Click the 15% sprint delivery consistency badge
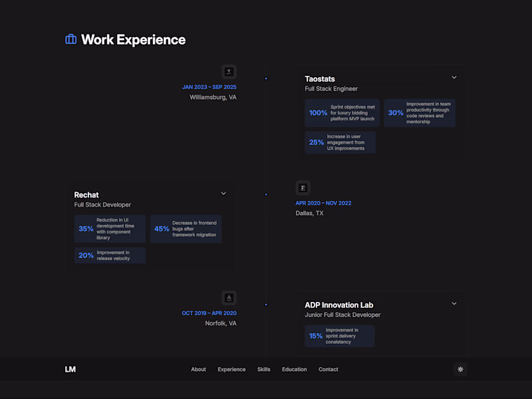Viewport: 532px width, 399px height. point(339,336)
